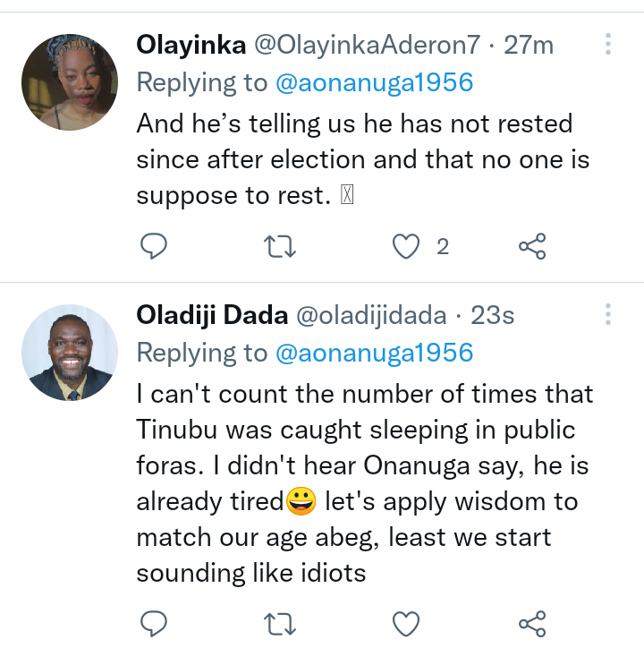Screen dimensions: 644x648
Task: Open more options menu on Oladiji Dada's tweet
Action: pos(608,314)
